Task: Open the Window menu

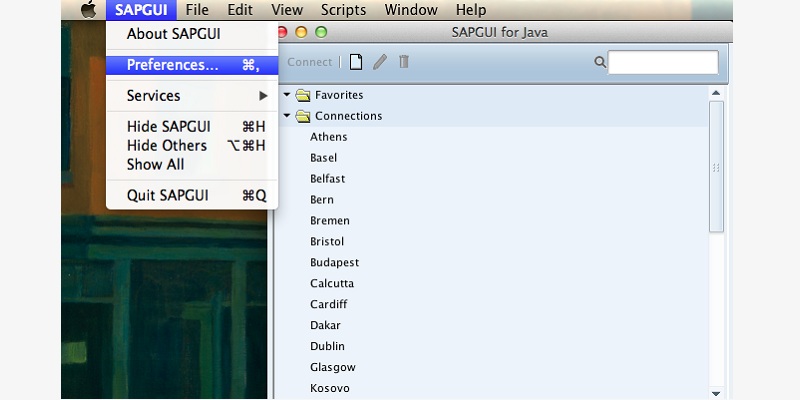Action: point(411,10)
